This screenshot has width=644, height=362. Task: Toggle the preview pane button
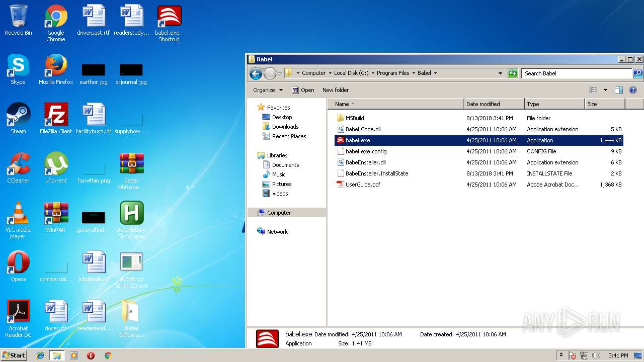(x=619, y=90)
